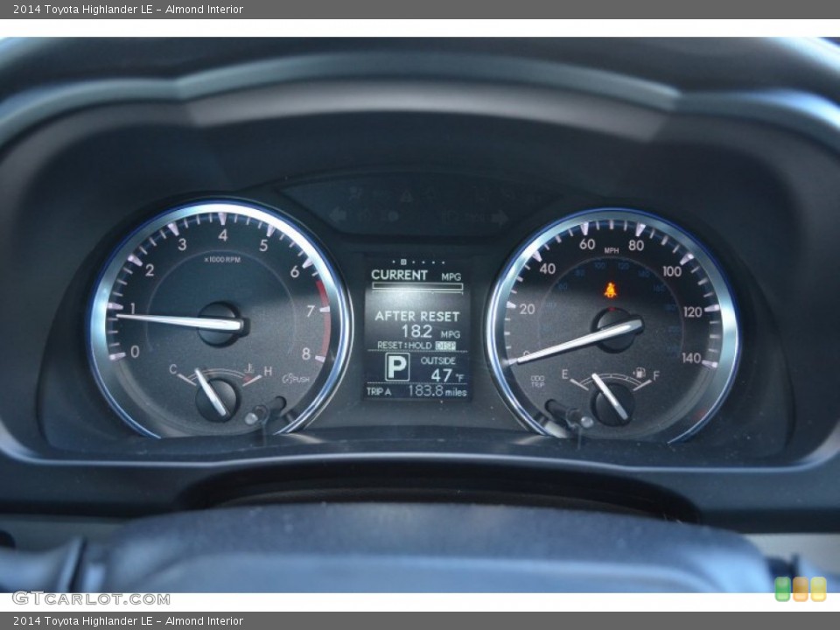Image resolution: width=840 pixels, height=630 pixels.
Task: Click the number 20 on the speedometer
Action: [527, 309]
